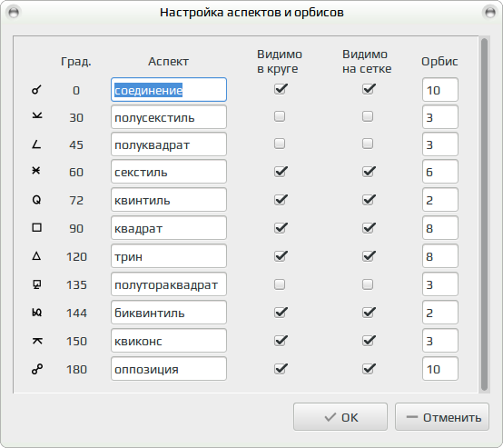This screenshot has height=448, width=503.
Task: Click the orb field for соединение
Action: coord(440,90)
